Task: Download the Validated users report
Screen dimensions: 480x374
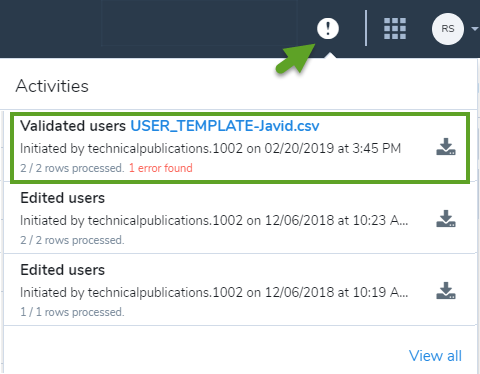Action: click(x=446, y=147)
